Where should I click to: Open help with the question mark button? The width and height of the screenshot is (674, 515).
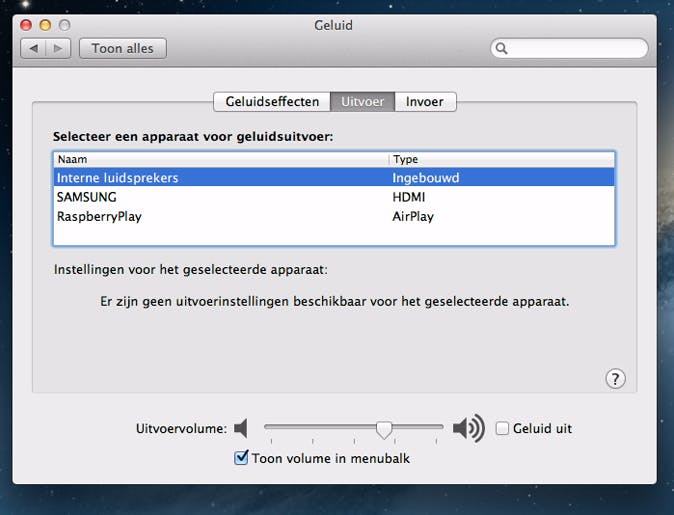click(x=615, y=379)
